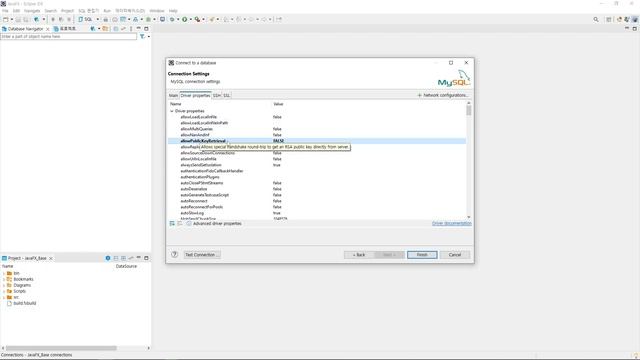Viewport: 640px width, 360px height.
Task: Collapse the Driver properties tree node
Action: (172, 111)
